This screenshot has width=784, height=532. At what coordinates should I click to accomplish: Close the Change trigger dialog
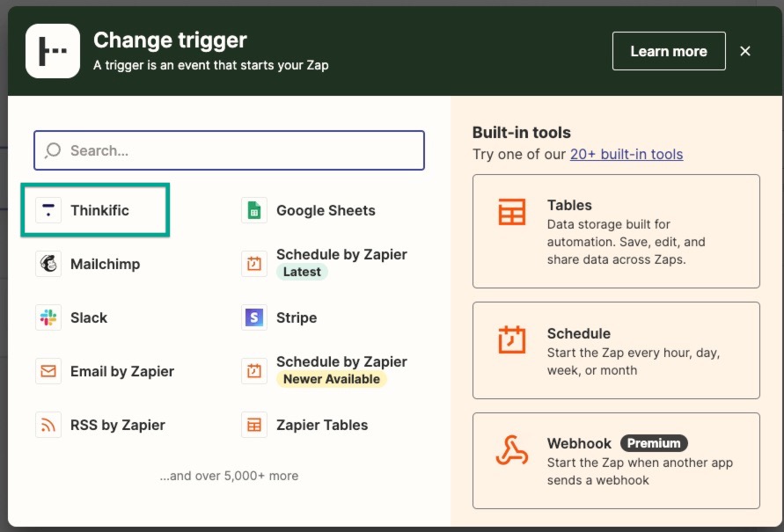point(745,51)
